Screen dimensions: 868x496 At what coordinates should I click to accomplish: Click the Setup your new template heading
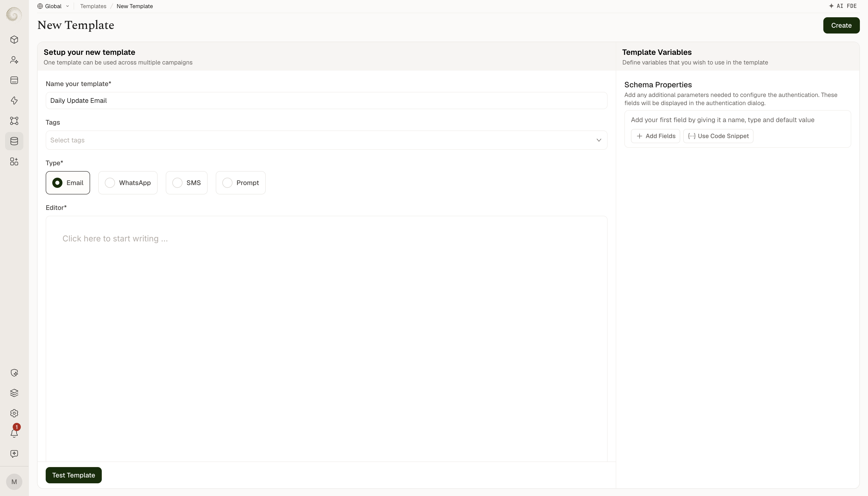[x=89, y=52]
